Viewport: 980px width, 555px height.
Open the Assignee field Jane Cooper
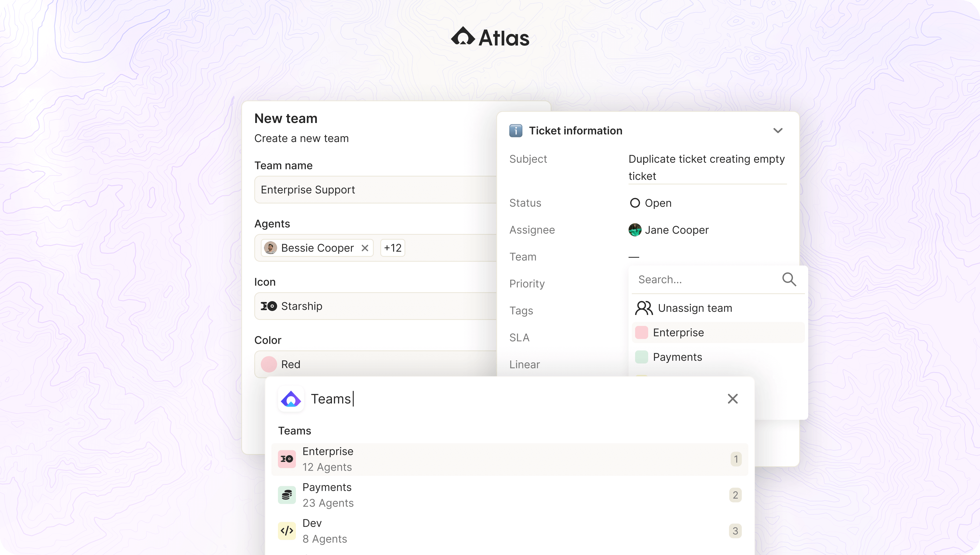click(x=669, y=230)
